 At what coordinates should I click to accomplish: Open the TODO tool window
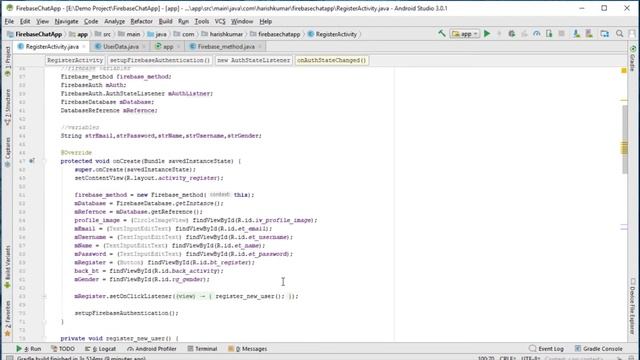63,349
